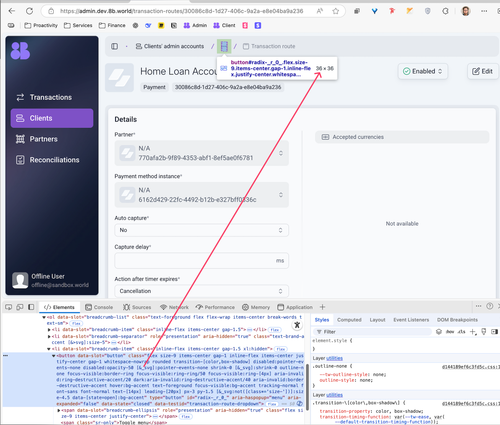
Task: Add page to favorites with star icon
Action: pyautogui.click(x=336, y=11)
